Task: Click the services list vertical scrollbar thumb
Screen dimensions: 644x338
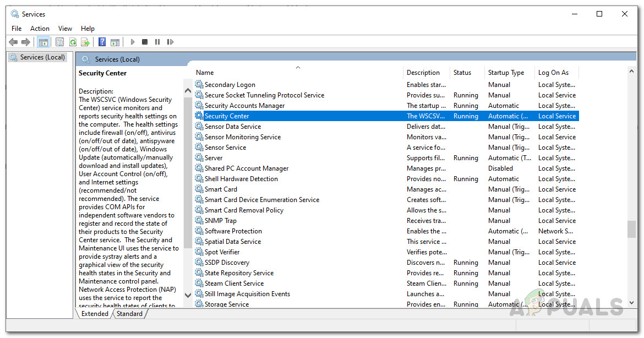Action: tap(631, 229)
